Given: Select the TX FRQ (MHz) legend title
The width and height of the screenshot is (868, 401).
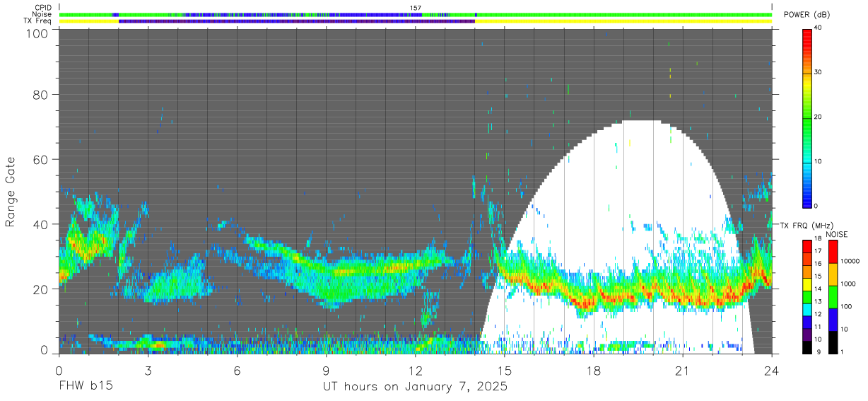Looking at the screenshot, I should (x=806, y=225).
